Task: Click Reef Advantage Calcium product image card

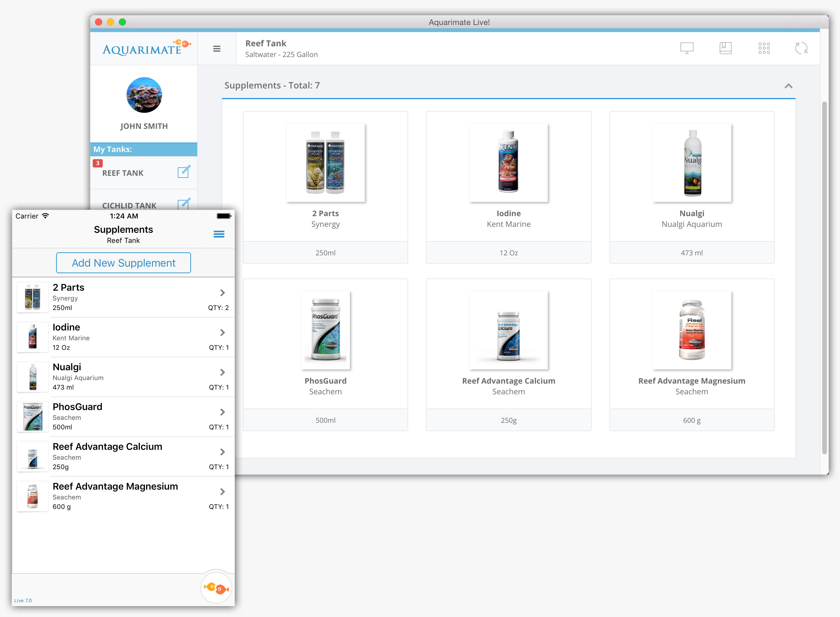Action: (x=509, y=330)
